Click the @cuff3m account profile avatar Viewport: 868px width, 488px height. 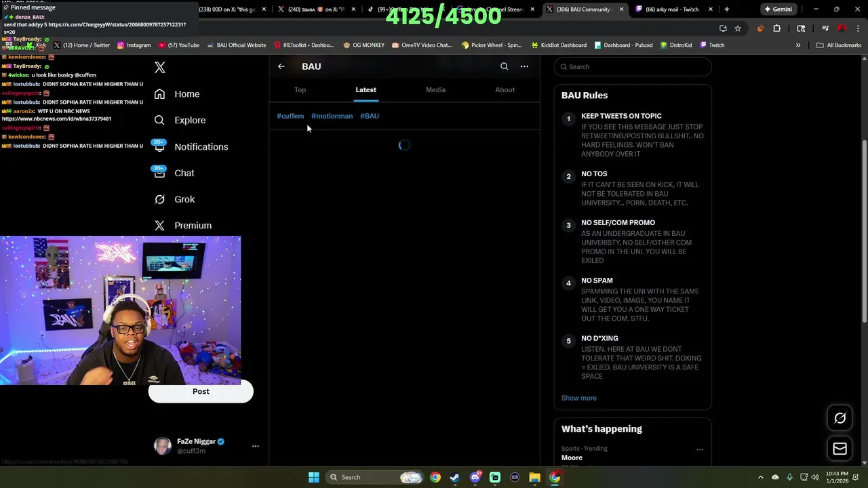tap(163, 446)
